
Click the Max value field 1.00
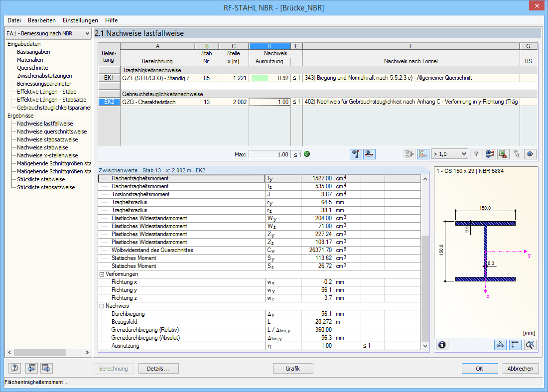tap(269, 154)
